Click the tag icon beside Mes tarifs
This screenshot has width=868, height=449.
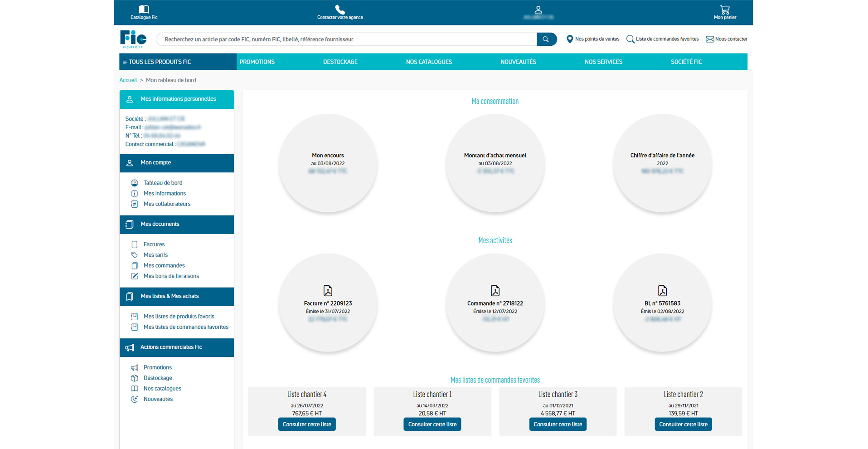tap(134, 255)
